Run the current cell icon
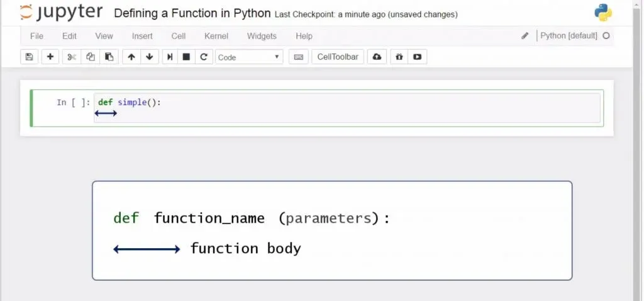The image size is (644, 301). click(x=170, y=57)
